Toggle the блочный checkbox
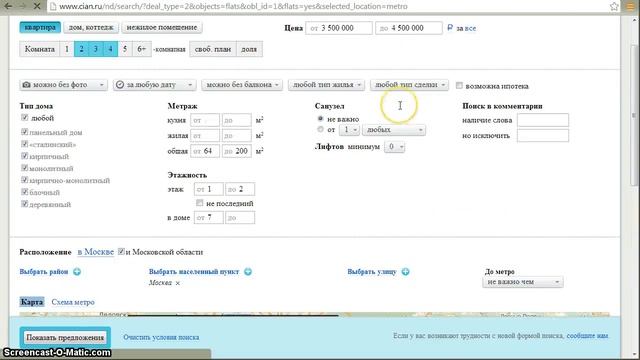 pyautogui.click(x=24, y=192)
